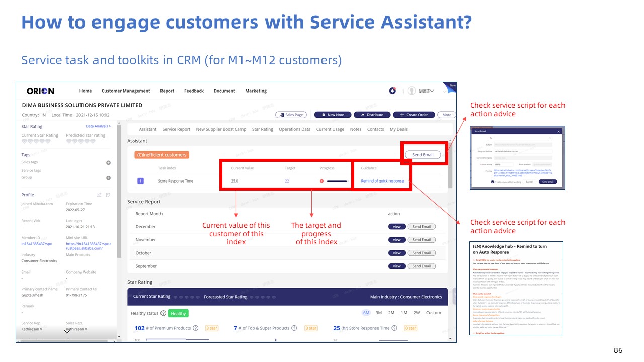Select the 2M time range
The height and width of the screenshot is (362, 644).
(x=391, y=313)
